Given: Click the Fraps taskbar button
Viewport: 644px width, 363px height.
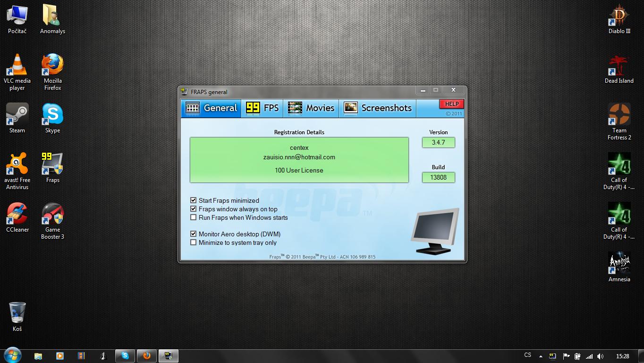Looking at the screenshot, I should coord(168,356).
